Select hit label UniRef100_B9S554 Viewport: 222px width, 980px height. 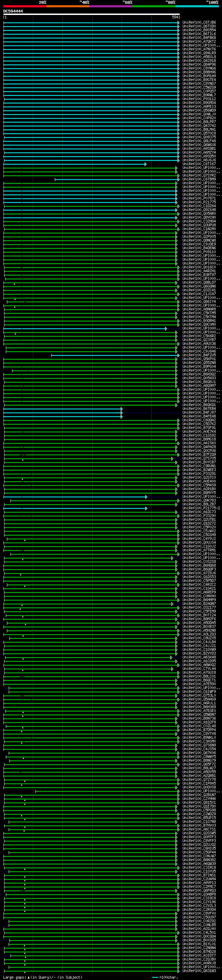pyautogui.click(x=199, y=31)
